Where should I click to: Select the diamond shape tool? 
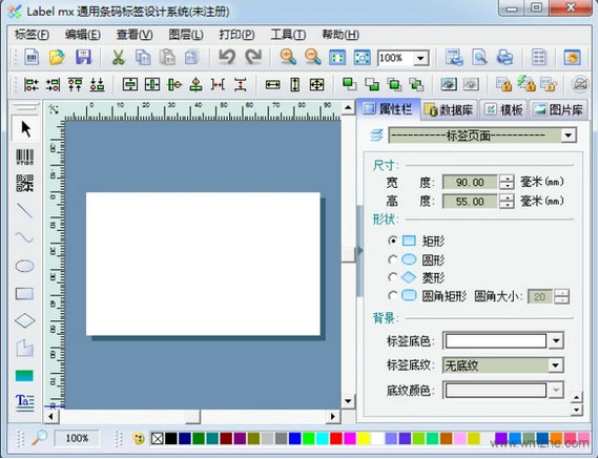[x=25, y=321]
